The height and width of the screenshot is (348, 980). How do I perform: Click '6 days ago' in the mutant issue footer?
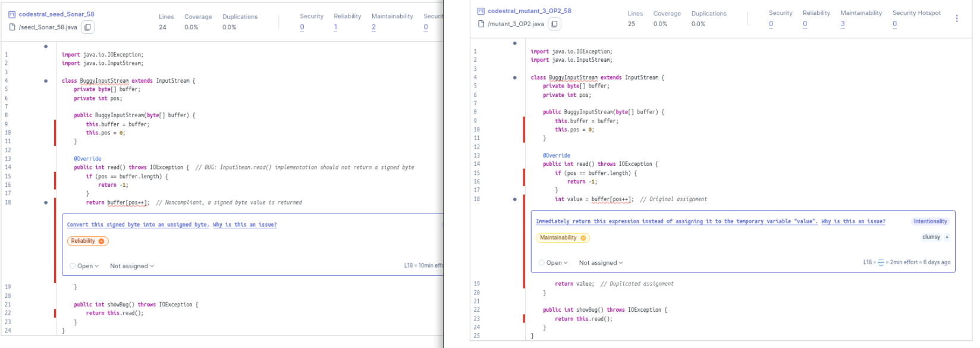click(x=937, y=262)
